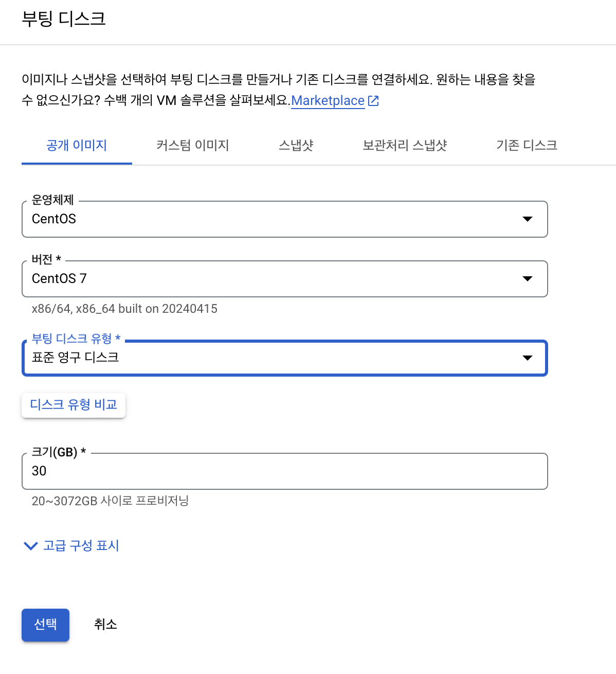Click the arrow of the 부팅 디스크 유형 dropdown

pos(528,358)
